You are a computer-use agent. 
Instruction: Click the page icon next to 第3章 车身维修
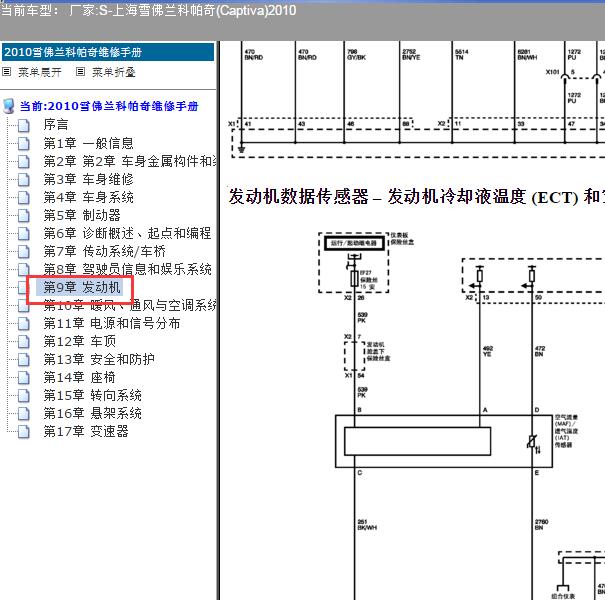tap(24, 179)
